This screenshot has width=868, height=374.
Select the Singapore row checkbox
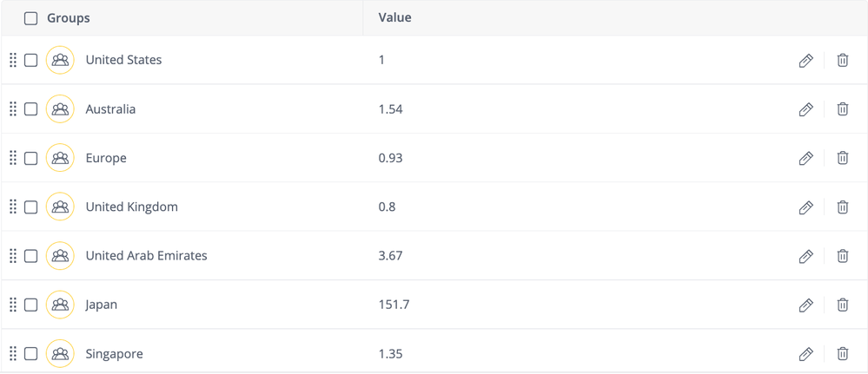pyautogui.click(x=31, y=353)
